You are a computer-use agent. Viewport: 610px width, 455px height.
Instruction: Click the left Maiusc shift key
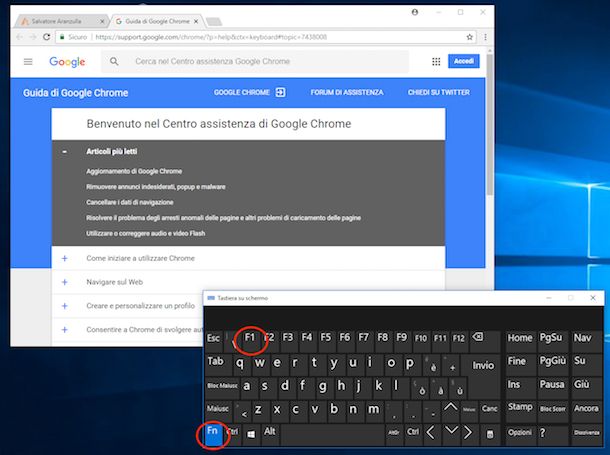[x=219, y=411]
